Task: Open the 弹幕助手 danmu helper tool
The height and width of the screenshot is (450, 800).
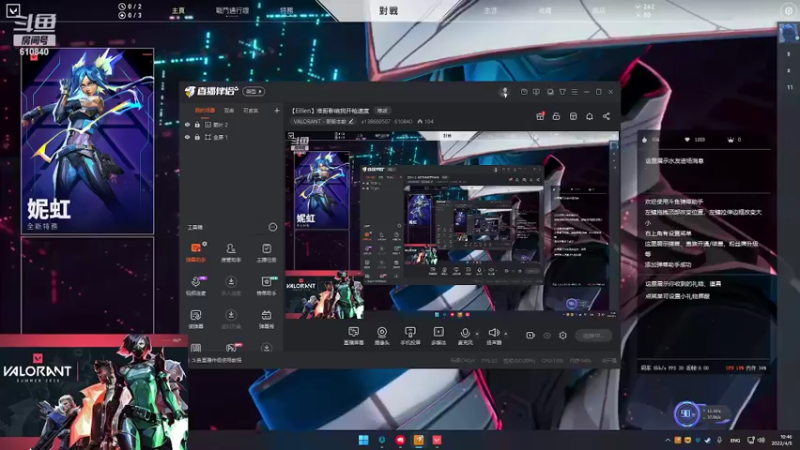Action: (196, 253)
